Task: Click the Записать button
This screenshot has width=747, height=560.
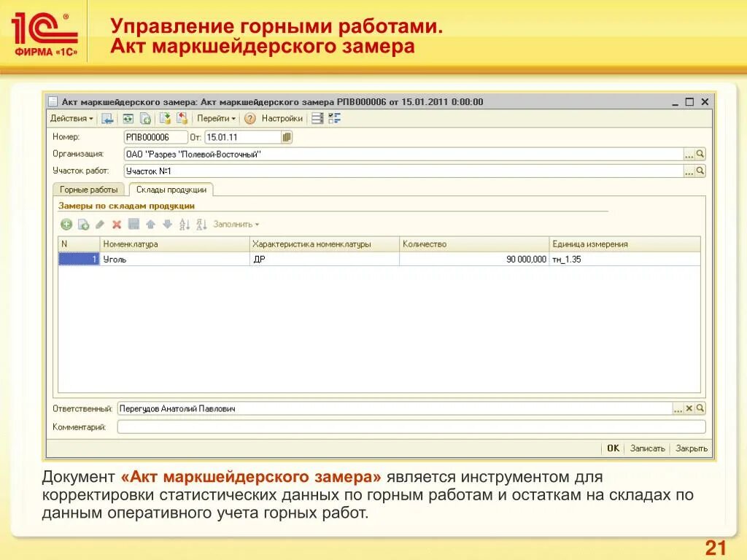Action: 648,448
